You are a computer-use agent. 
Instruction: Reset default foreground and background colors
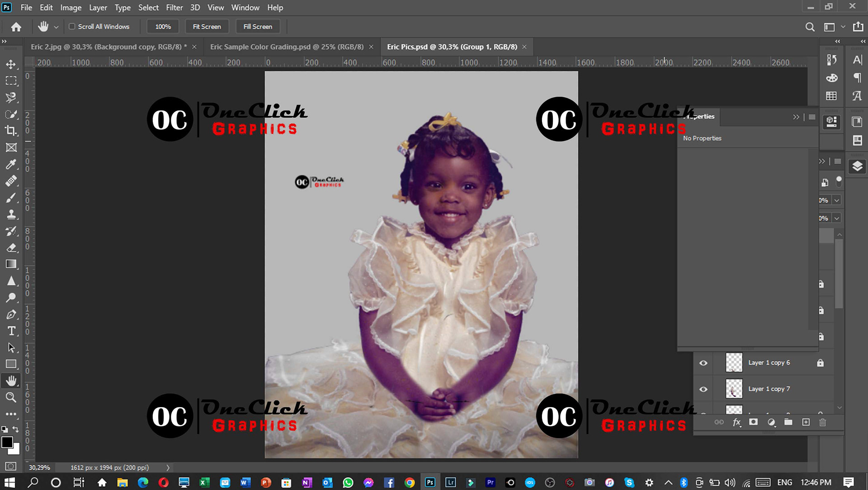point(5,429)
